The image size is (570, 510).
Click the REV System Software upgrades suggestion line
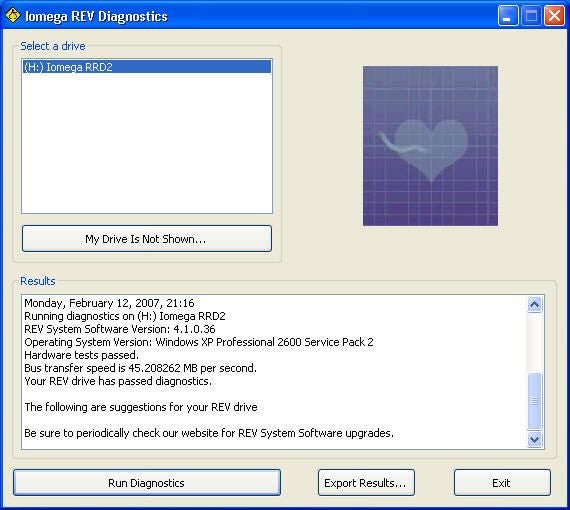tap(209, 433)
